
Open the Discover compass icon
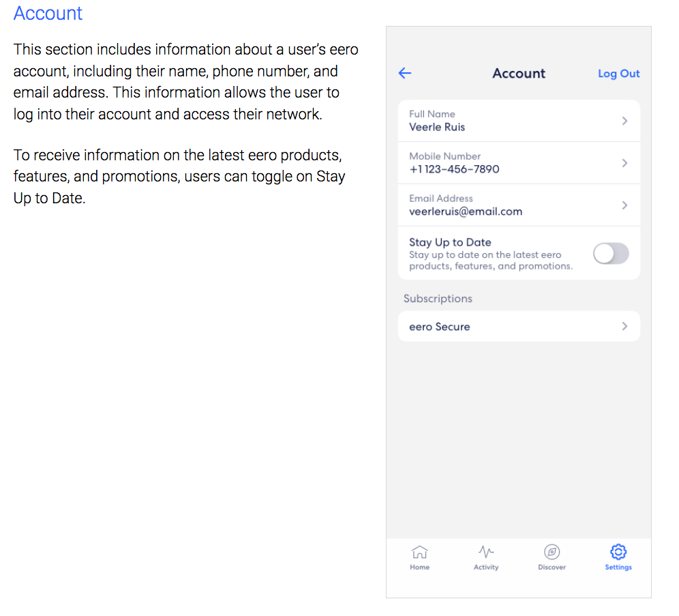pos(552,552)
